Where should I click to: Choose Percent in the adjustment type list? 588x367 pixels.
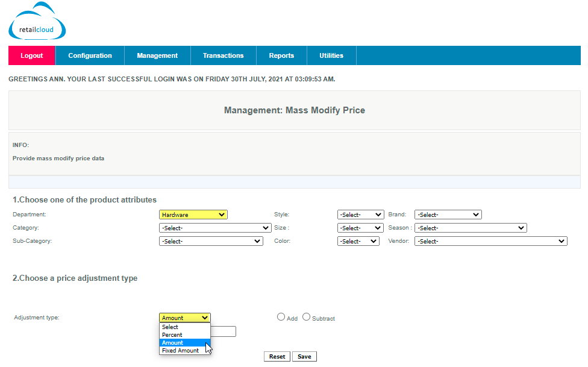click(x=185, y=334)
